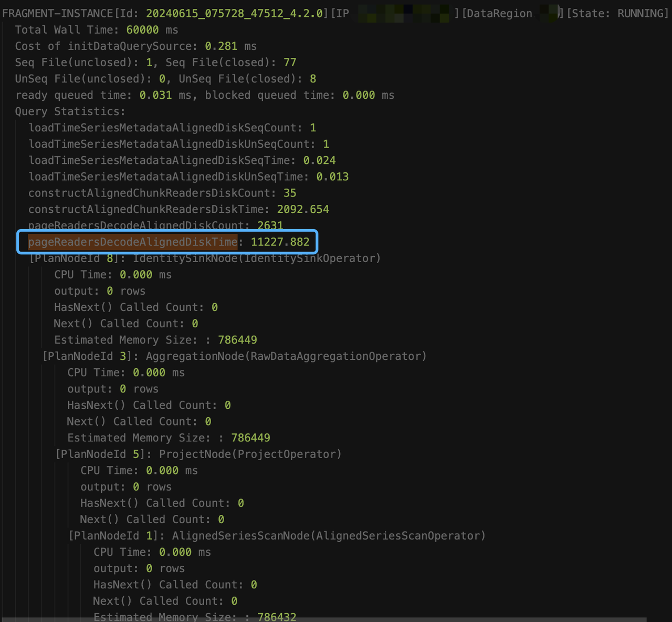Viewport: 672px width, 622px height.
Task: Click the blocked queued time label
Action: point(270,95)
